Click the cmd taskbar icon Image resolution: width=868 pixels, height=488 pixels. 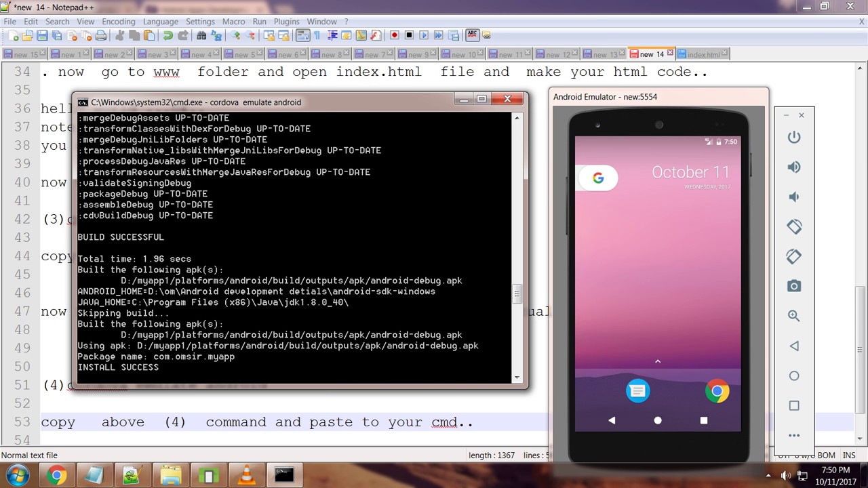point(284,475)
